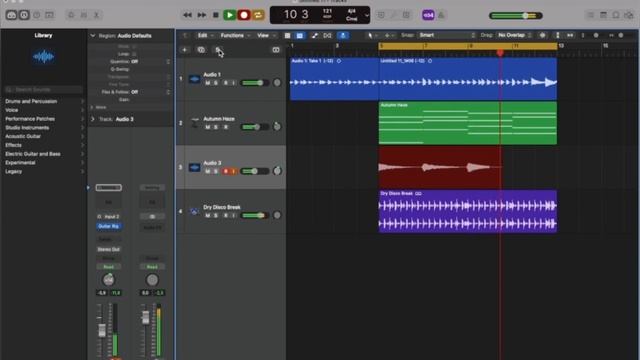Image resolution: width=640 pixels, height=360 pixels.
Task: Mute the Dry Disco Break track
Action: tap(207, 215)
